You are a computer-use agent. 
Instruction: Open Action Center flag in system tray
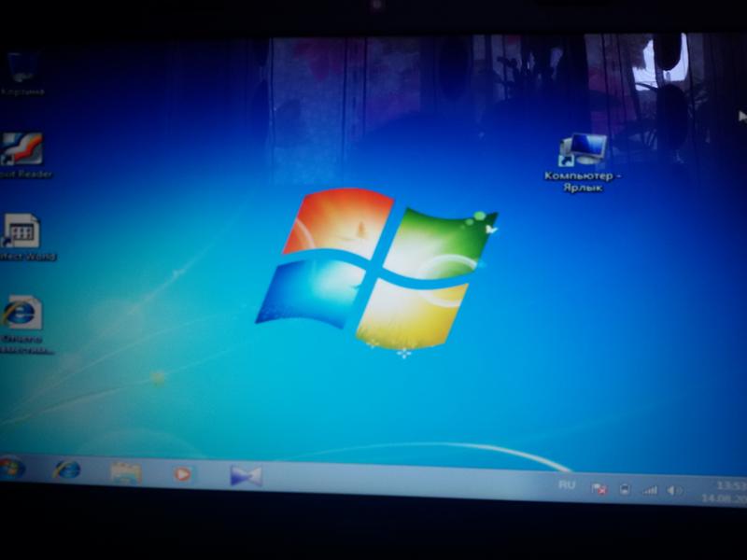click(599, 488)
